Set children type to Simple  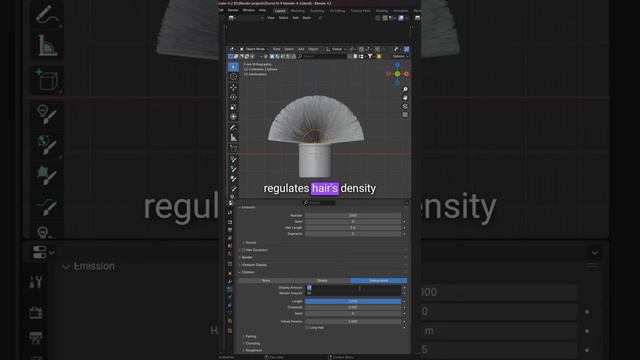(322, 280)
